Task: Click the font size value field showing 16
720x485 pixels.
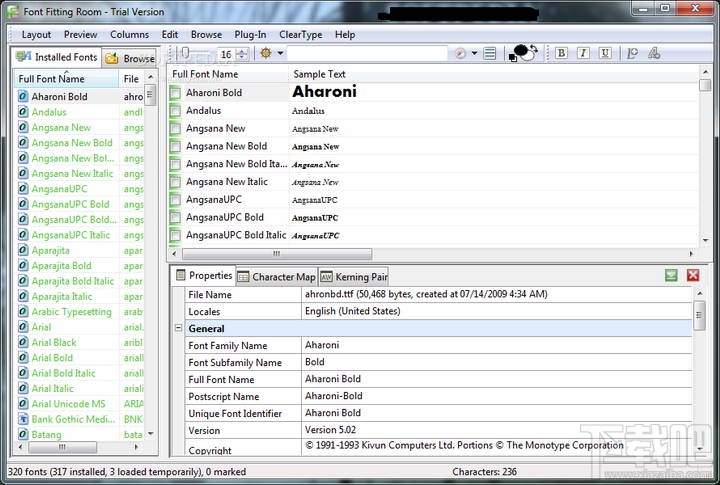Action: (x=228, y=54)
